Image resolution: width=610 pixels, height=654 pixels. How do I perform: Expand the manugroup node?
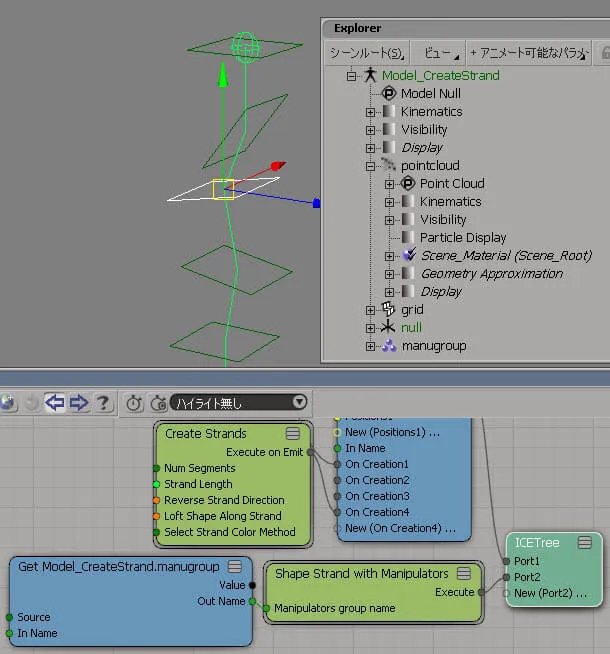coord(370,346)
